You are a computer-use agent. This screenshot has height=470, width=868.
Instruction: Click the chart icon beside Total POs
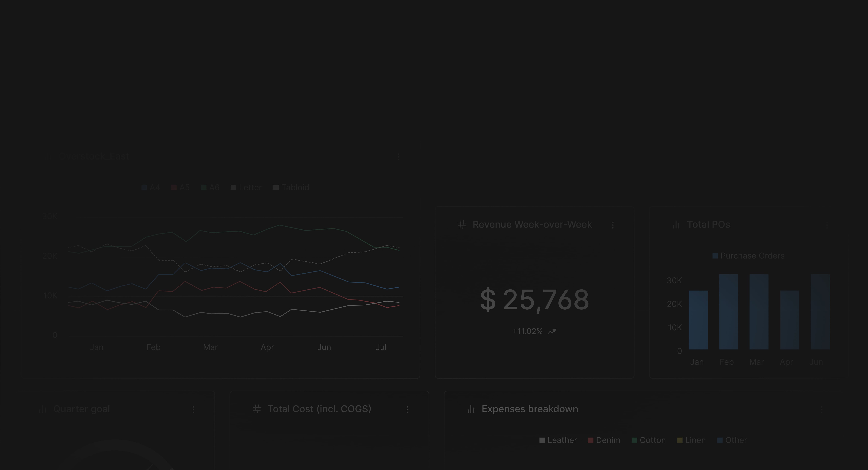[676, 225]
